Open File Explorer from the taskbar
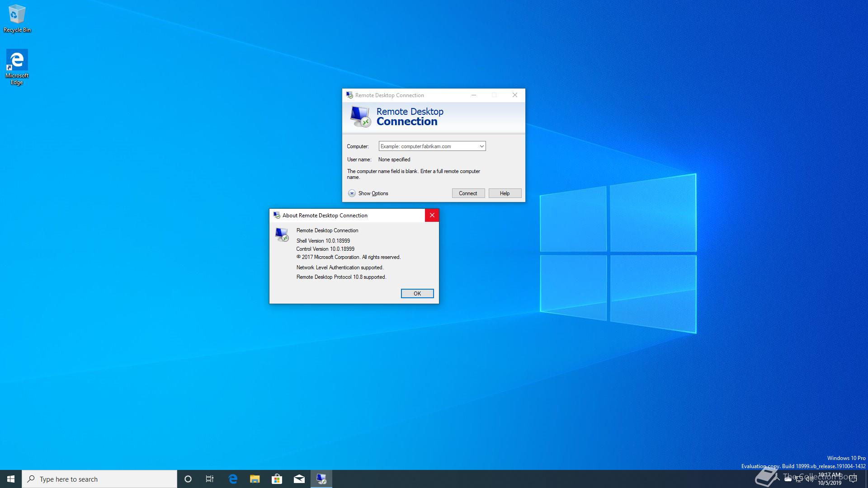 [x=255, y=479]
